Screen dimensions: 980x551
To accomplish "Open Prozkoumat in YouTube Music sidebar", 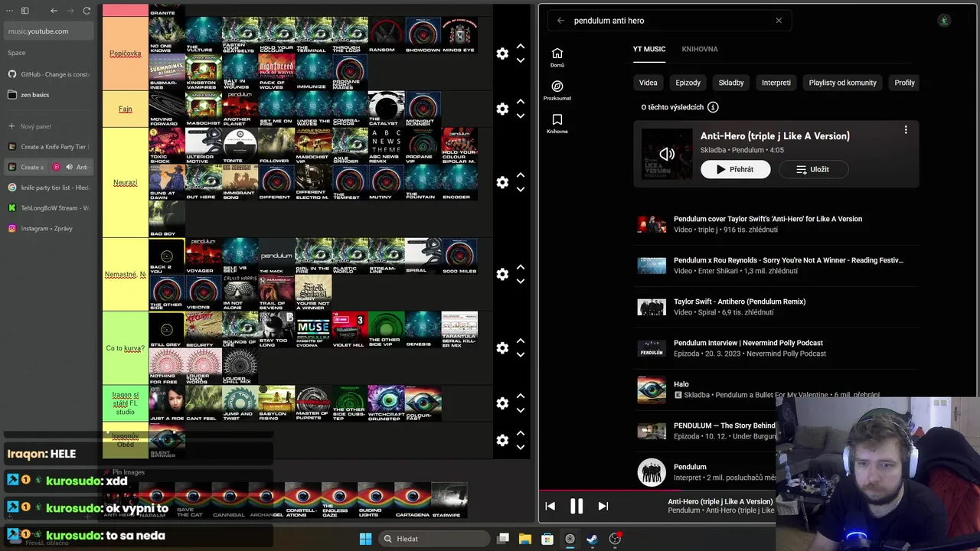I will [557, 90].
